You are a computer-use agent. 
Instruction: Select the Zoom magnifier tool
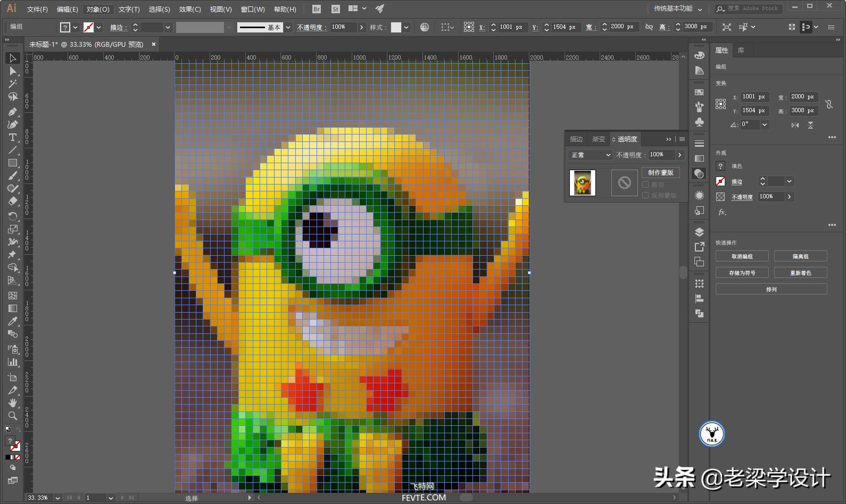point(13,416)
